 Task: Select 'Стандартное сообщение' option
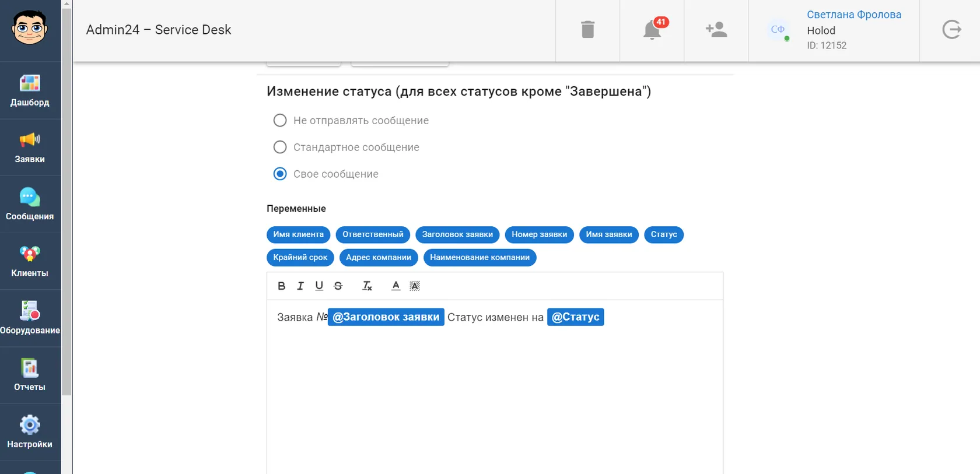click(346, 148)
